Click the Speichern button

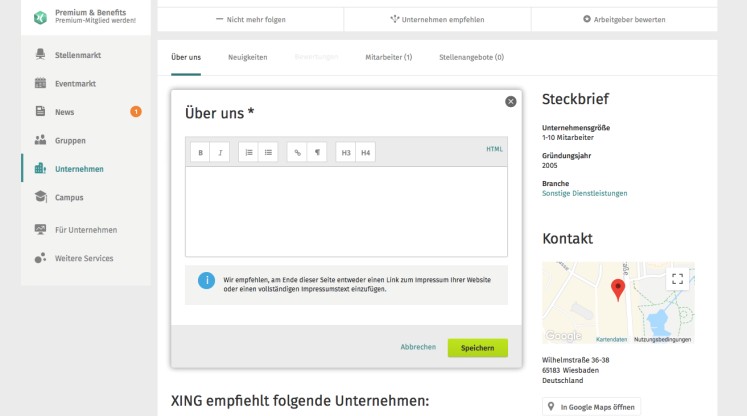coord(477,347)
